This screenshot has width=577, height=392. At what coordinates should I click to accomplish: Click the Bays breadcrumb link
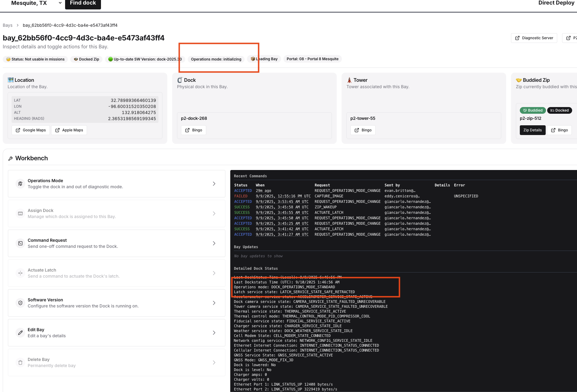coord(8,25)
